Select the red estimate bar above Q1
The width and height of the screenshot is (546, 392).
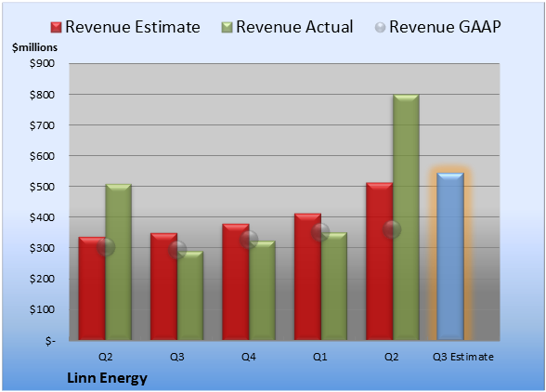(x=307, y=277)
